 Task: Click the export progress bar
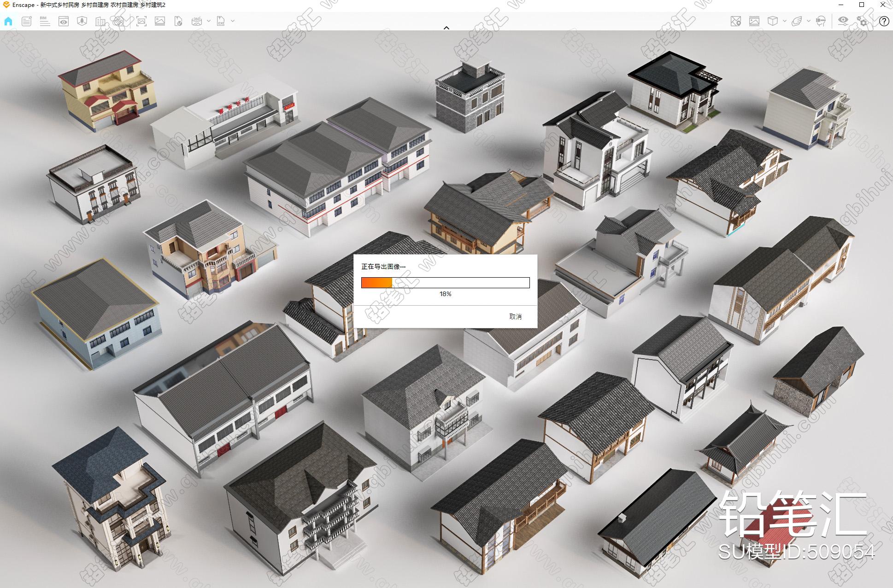point(445,283)
